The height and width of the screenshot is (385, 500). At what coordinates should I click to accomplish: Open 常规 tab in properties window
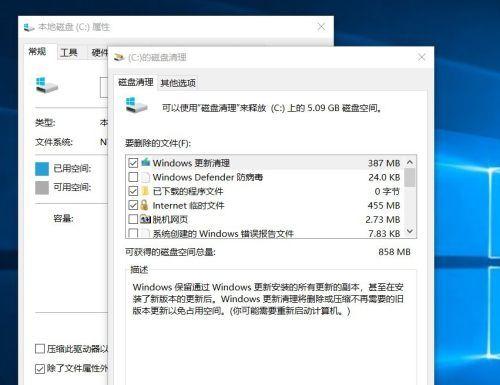point(38,51)
